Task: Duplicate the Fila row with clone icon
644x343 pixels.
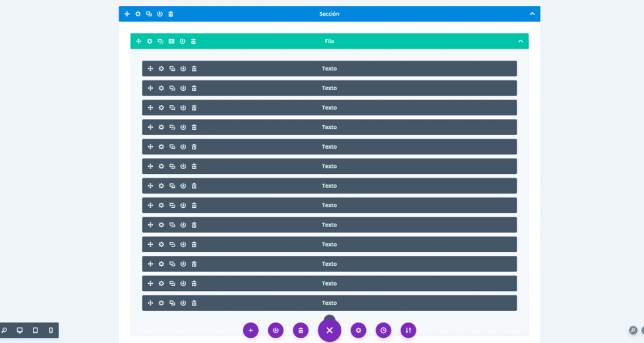Action: click(160, 42)
